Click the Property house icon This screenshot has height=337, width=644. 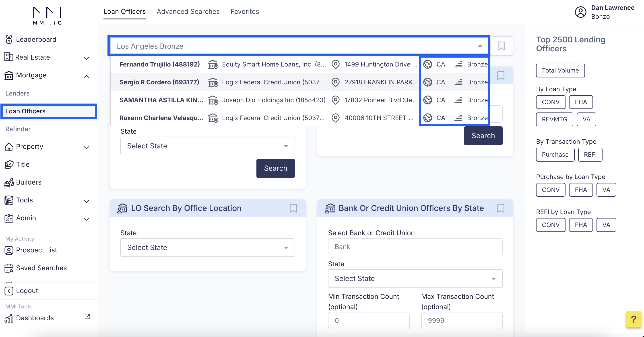click(9, 147)
